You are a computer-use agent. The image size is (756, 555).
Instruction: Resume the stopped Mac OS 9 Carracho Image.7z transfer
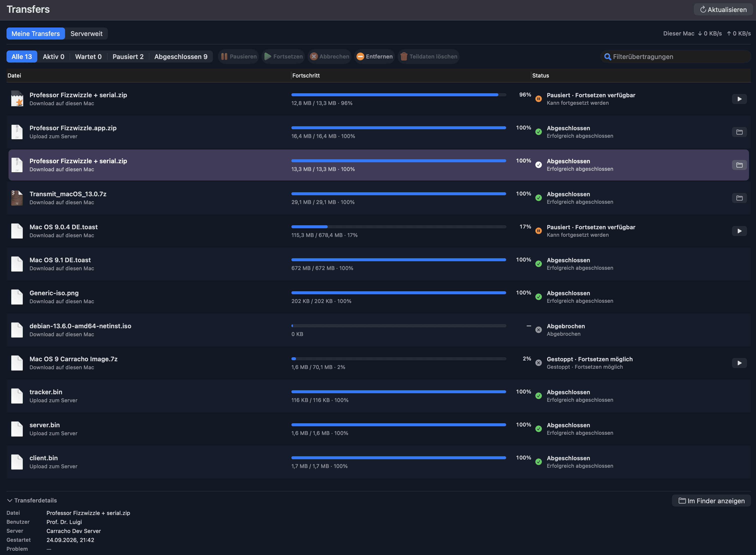click(739, 363)
